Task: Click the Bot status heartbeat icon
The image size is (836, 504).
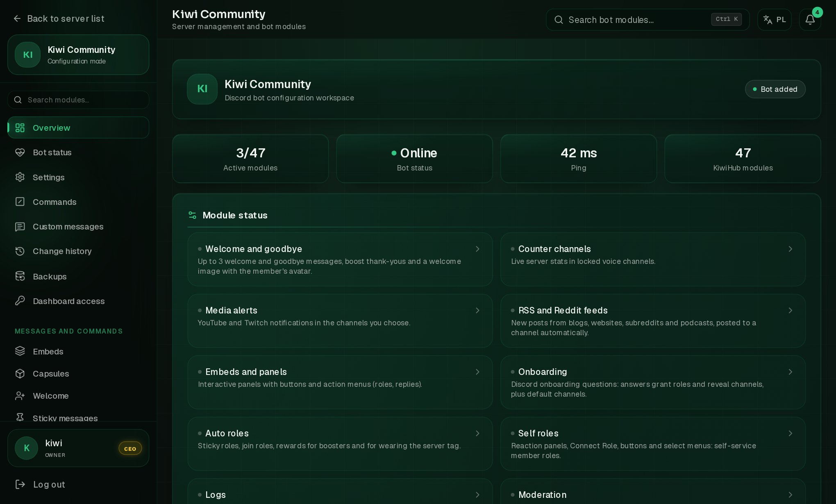Action: [x=20, y=152]
